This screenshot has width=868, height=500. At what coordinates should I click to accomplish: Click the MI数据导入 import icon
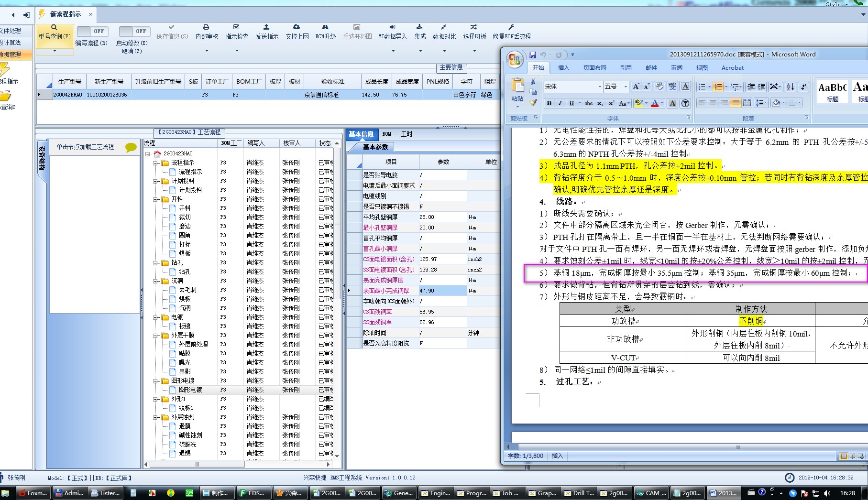point(392,27)
